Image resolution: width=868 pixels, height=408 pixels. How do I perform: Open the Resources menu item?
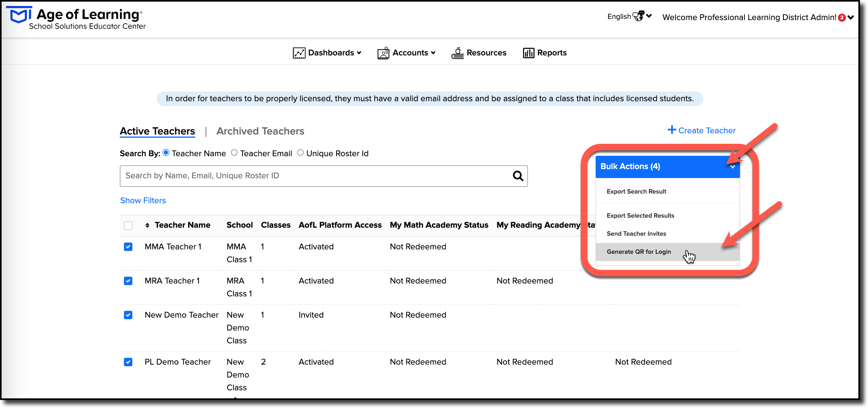pyautogui.click(x=479, y=53)
